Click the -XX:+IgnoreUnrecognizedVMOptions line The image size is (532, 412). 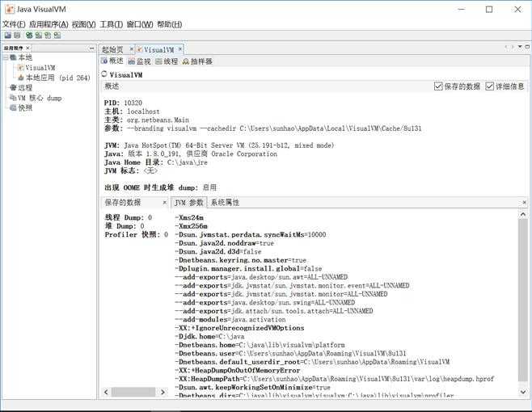(x=239, y=328)
